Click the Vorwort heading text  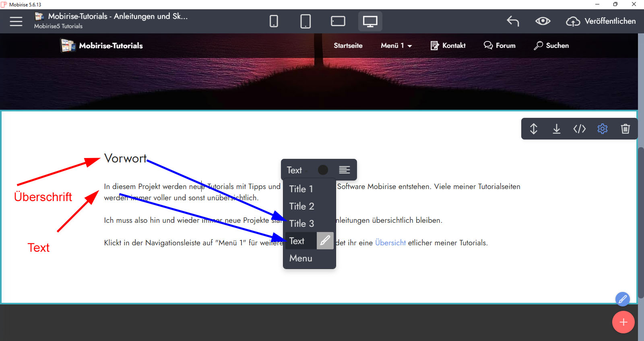tap(126, 158)
